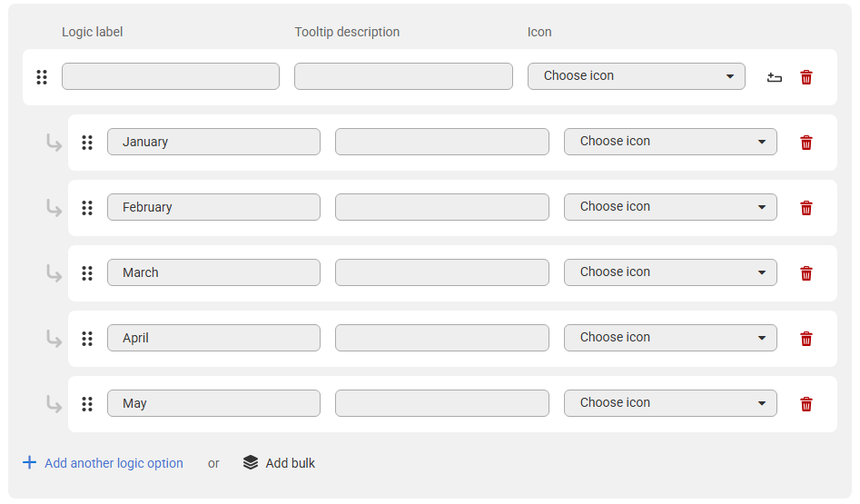This screenshot has width=860, height=504.
Task: Focus the empty parent logic label field
Action: 171,76
